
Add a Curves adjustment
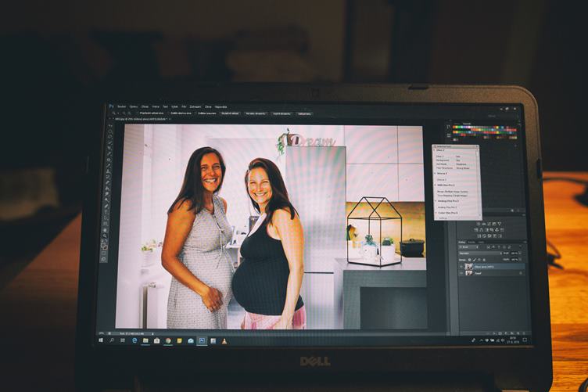(x=489, y=224)
